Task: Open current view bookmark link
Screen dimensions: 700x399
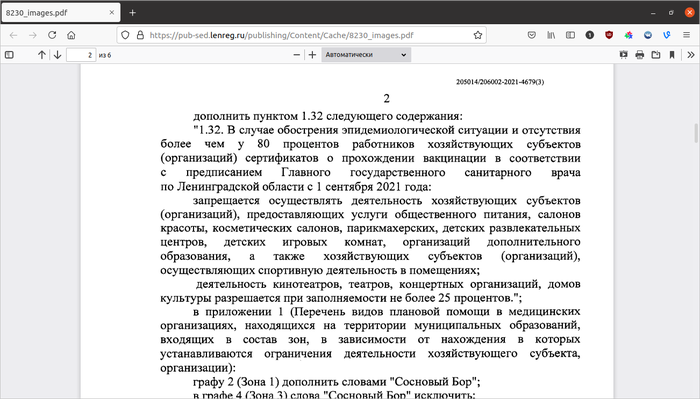Action: (x=672, y=55)
